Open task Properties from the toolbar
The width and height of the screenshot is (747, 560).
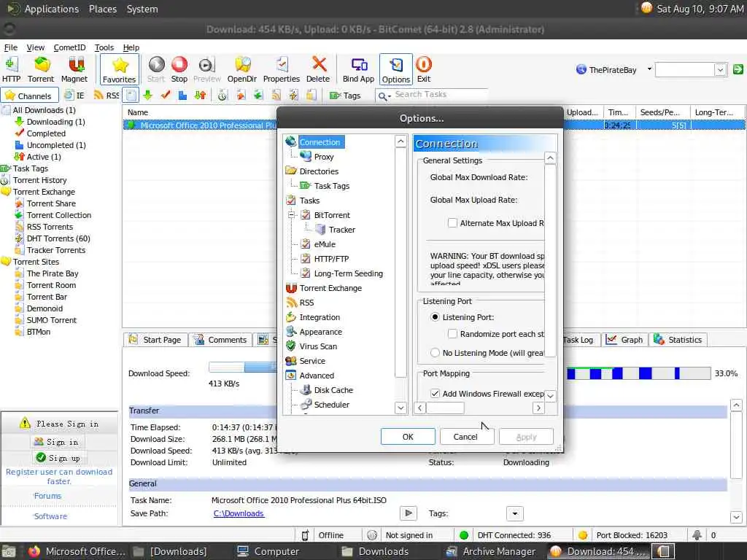tap(282, 69)
